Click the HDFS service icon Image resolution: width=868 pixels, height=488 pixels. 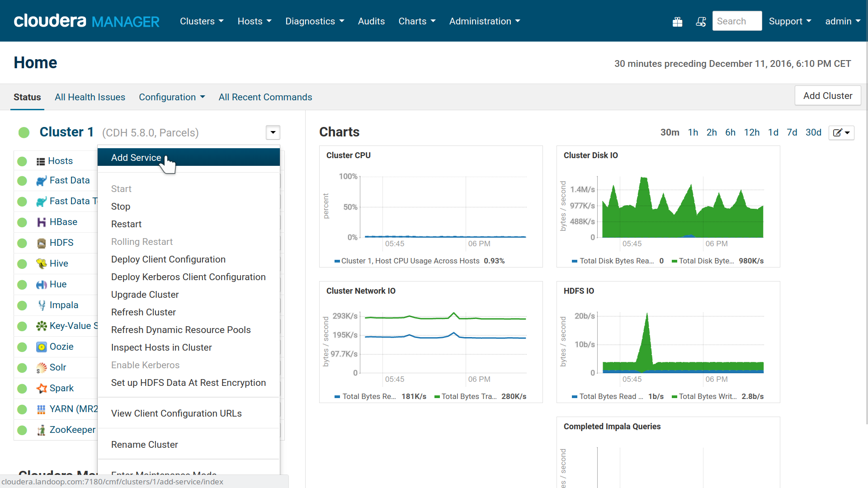pos(41,243)
